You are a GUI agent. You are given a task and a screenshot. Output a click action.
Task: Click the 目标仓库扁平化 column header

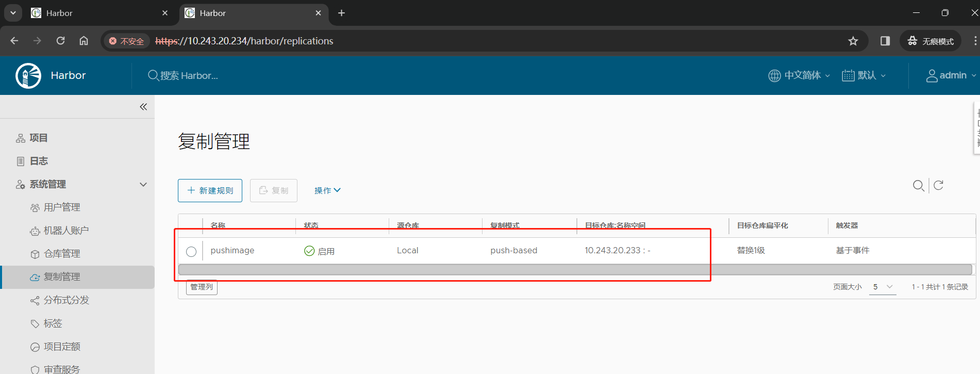click(x=762, y=225)
